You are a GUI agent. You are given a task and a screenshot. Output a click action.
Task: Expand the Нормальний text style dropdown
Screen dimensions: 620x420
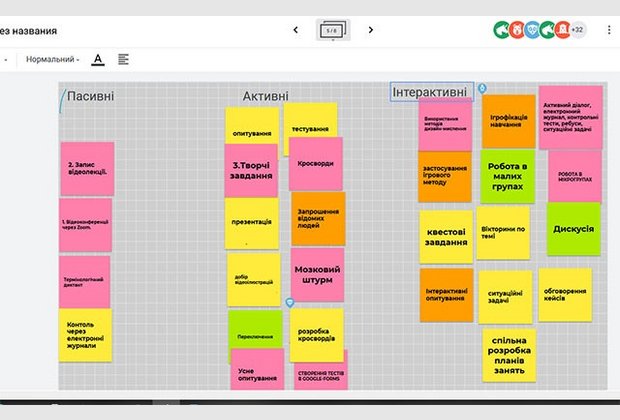click(x=52, y=59)
